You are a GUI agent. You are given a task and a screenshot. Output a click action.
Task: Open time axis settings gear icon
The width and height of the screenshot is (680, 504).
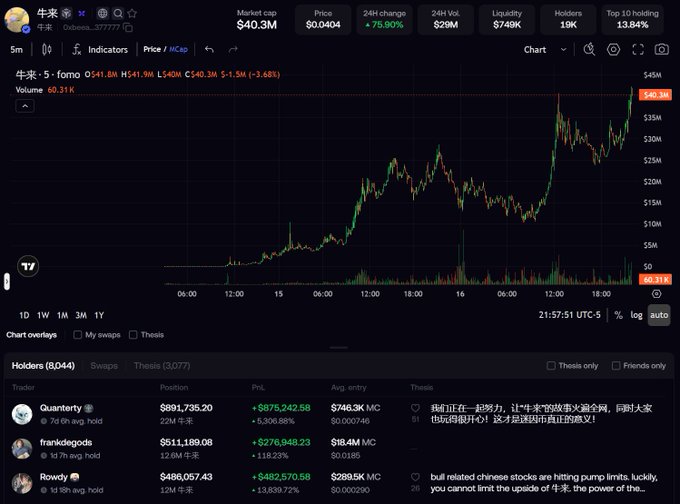(x=657, y=294)
